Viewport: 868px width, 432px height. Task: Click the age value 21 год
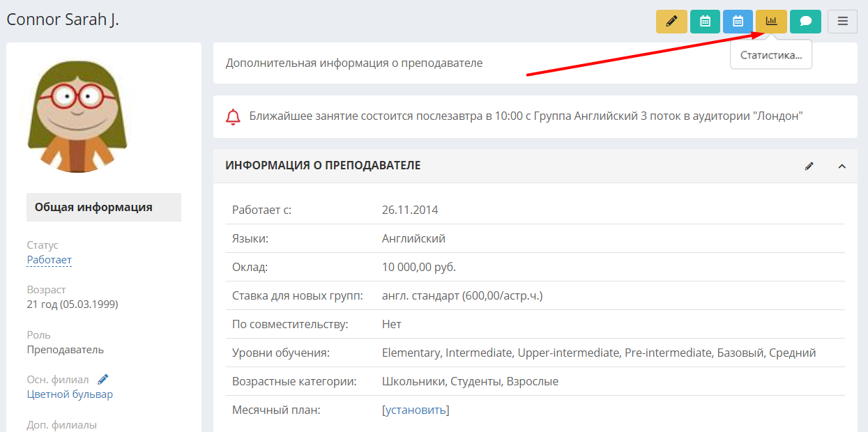(73, 304)
